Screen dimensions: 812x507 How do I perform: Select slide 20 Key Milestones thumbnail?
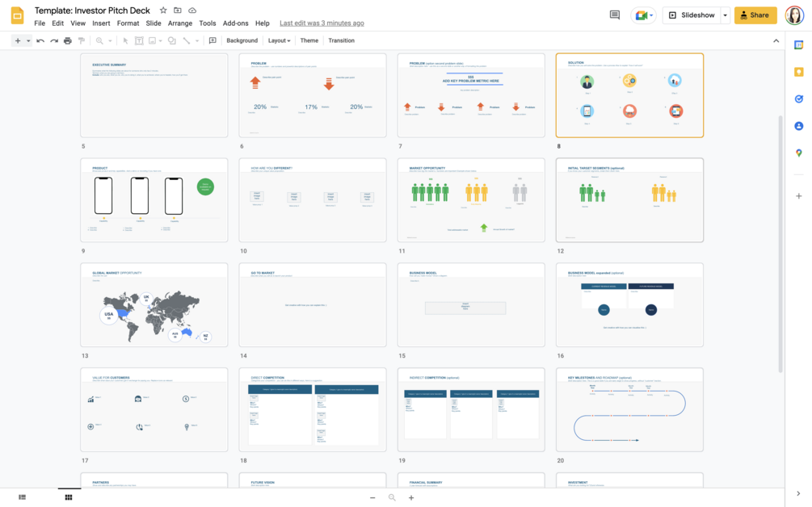click(x=629, y=410)
